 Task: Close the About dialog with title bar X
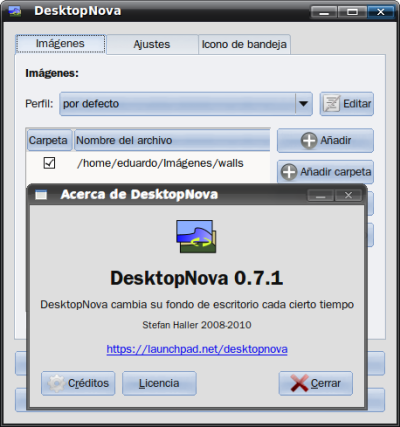(x=348, y=195)
